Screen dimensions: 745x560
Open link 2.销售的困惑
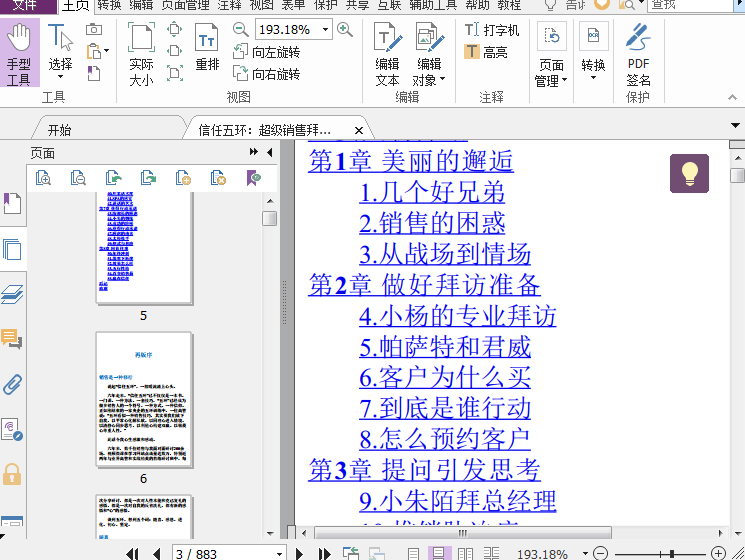coord(432,223)
